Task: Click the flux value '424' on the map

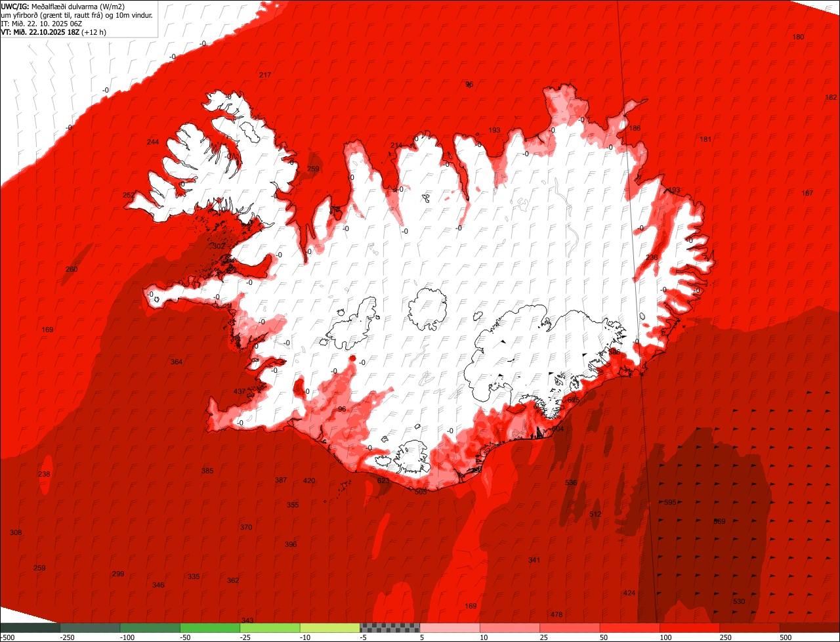Action: coord(629,593)
